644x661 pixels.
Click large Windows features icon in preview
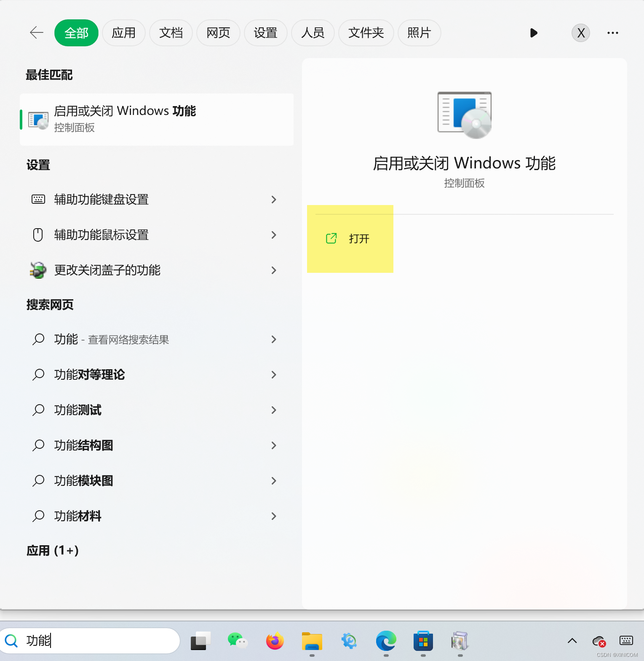(465, 115)
